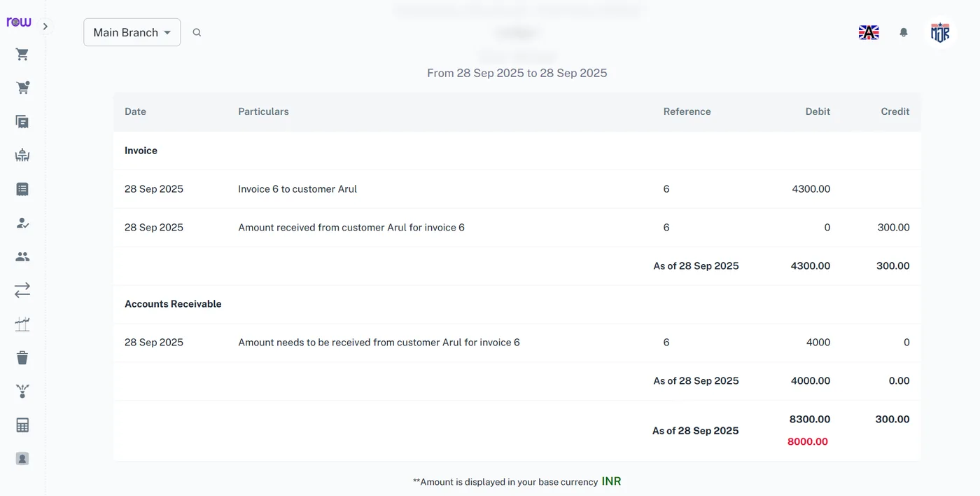The image size is (980, 496).
Task: Select "Amount needs to be received" entry
Action: 379,343
